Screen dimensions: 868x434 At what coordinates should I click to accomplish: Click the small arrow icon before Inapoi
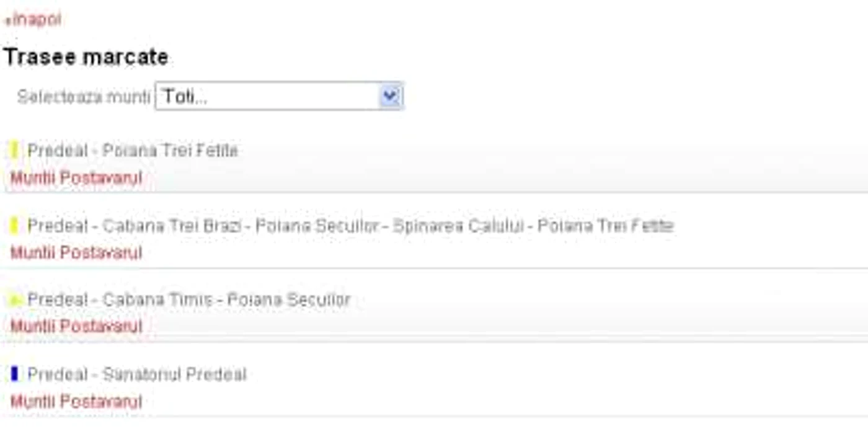coord(7,22)
